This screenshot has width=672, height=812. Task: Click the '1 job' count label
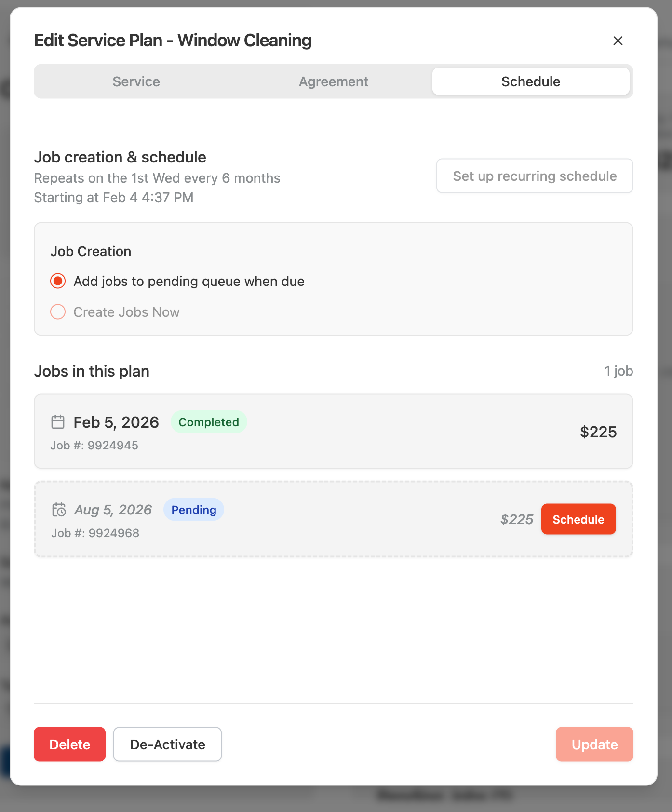[x=618, y=371]
